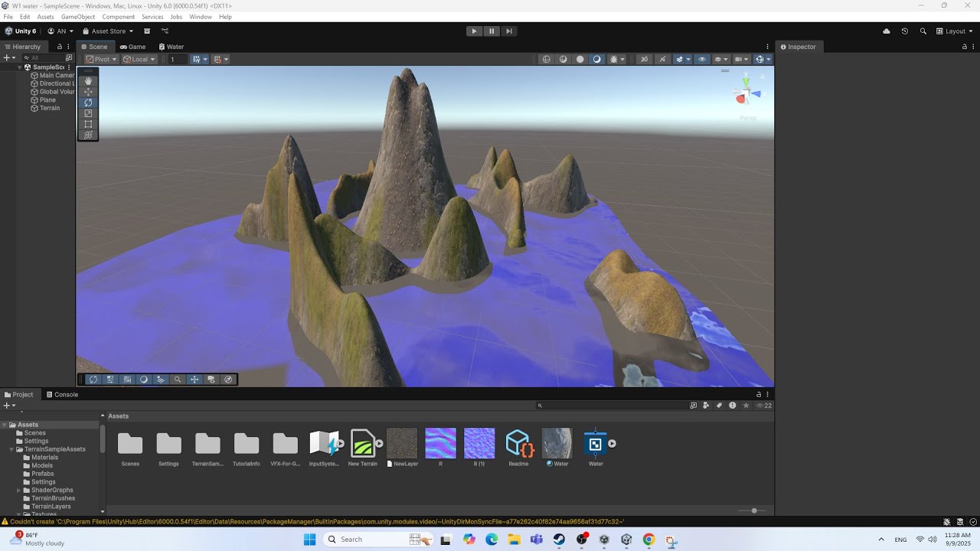980x551 pixels.
Task: Select the Rotate tool
Action: point(88,103)
